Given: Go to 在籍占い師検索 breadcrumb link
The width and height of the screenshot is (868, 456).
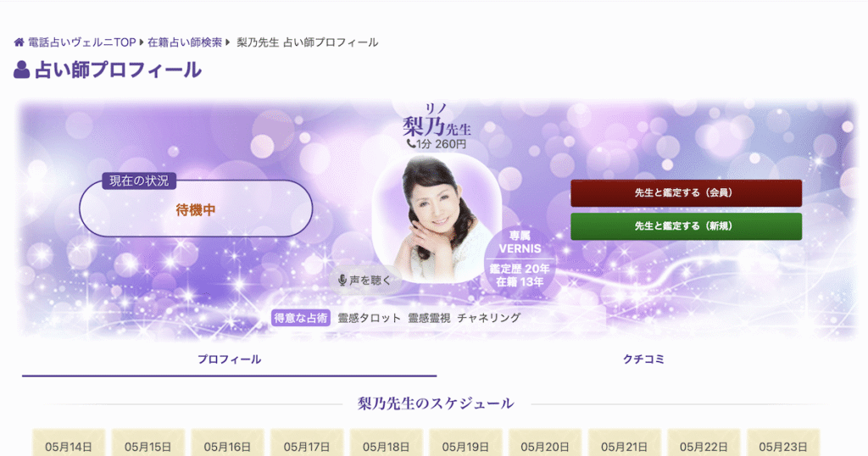Looking at the screenshot, I should [x=184, y=42].
